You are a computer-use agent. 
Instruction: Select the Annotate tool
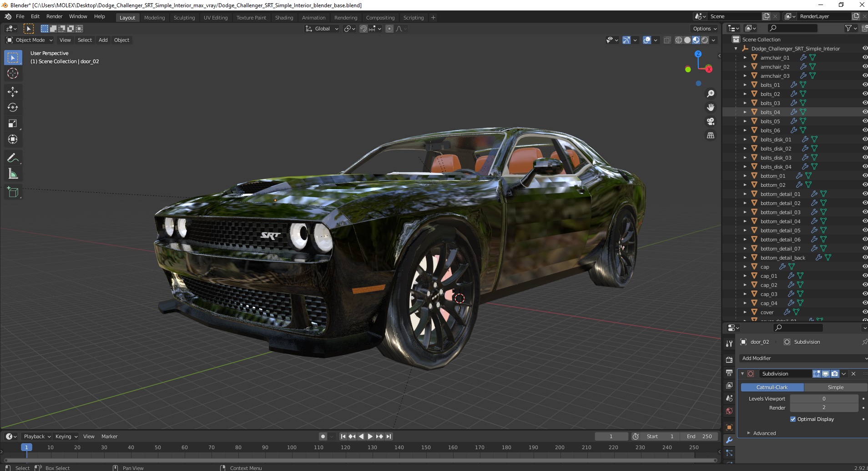tap(13, 158)
